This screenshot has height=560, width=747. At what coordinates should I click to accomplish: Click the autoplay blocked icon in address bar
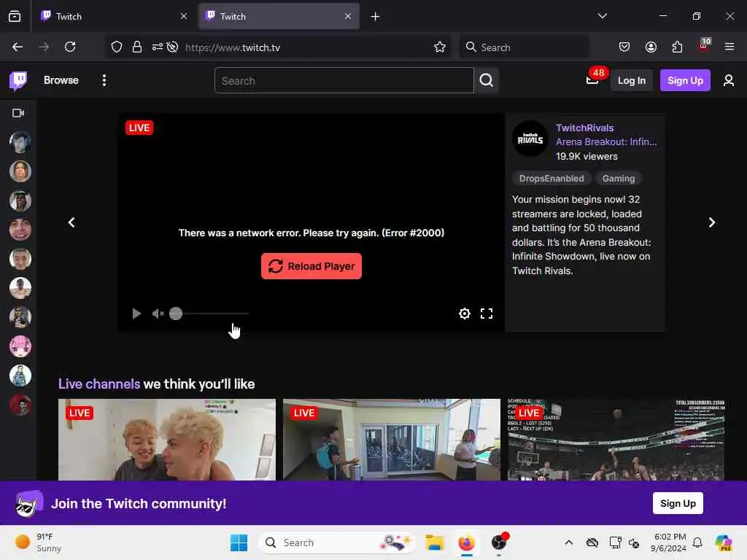pos(172,47)
